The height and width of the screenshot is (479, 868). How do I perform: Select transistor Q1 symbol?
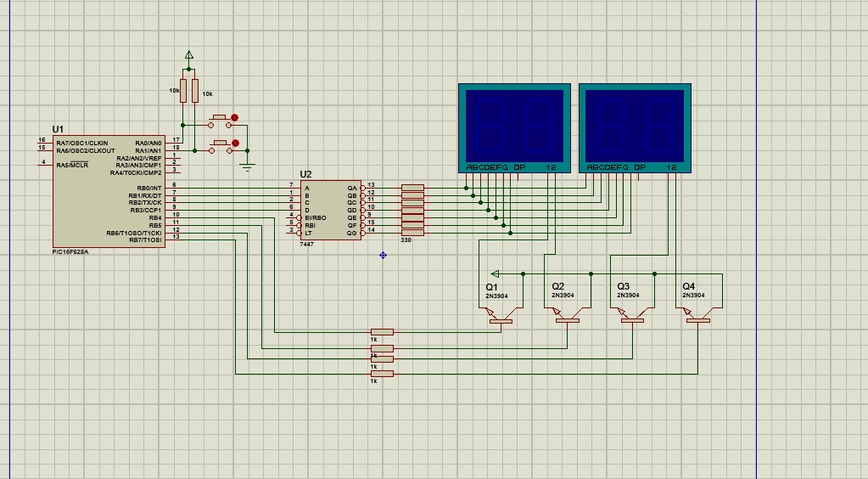point(501,315)
